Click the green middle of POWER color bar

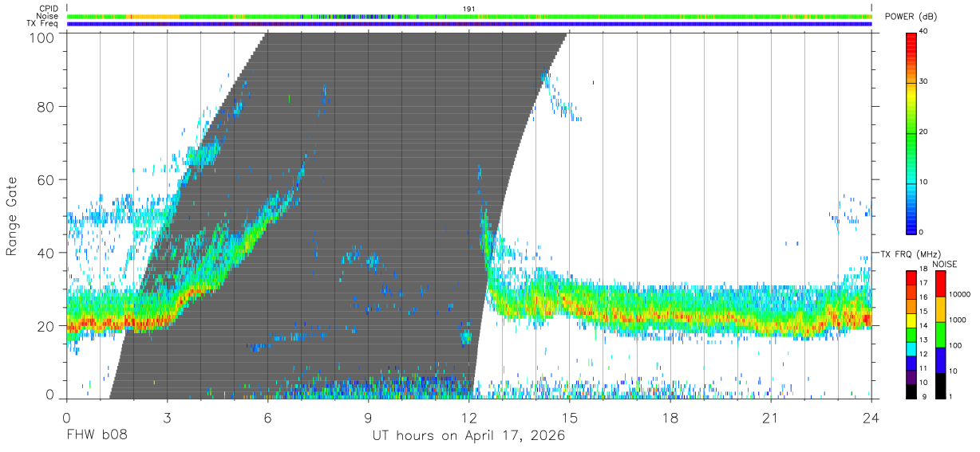pyautogui.click(x=911, y=132)
